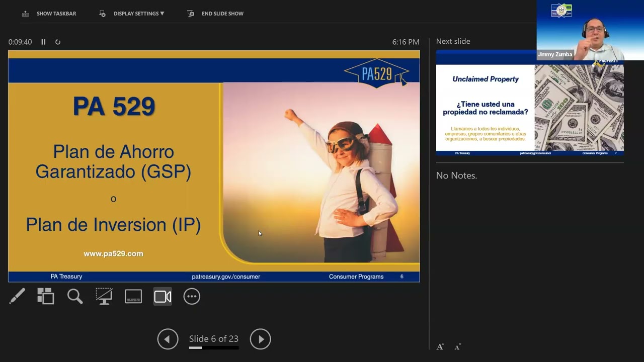Click Consumer Programs footer text

pos(356,277)
